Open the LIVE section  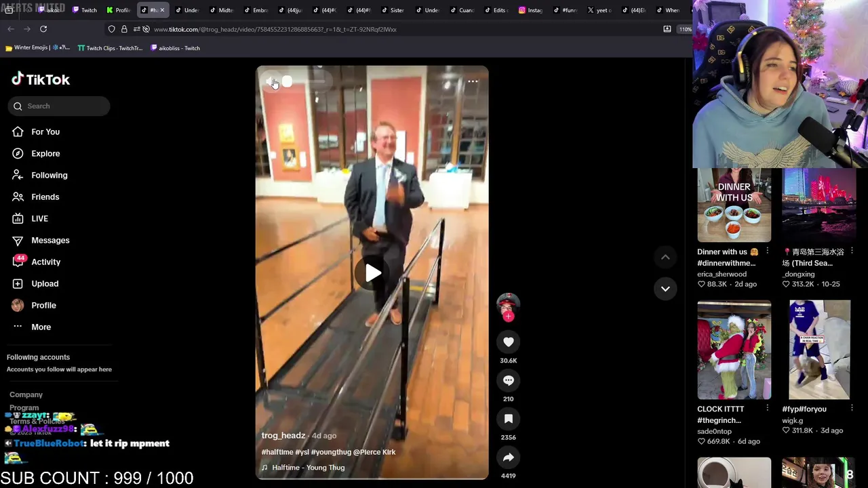(31, 218)
